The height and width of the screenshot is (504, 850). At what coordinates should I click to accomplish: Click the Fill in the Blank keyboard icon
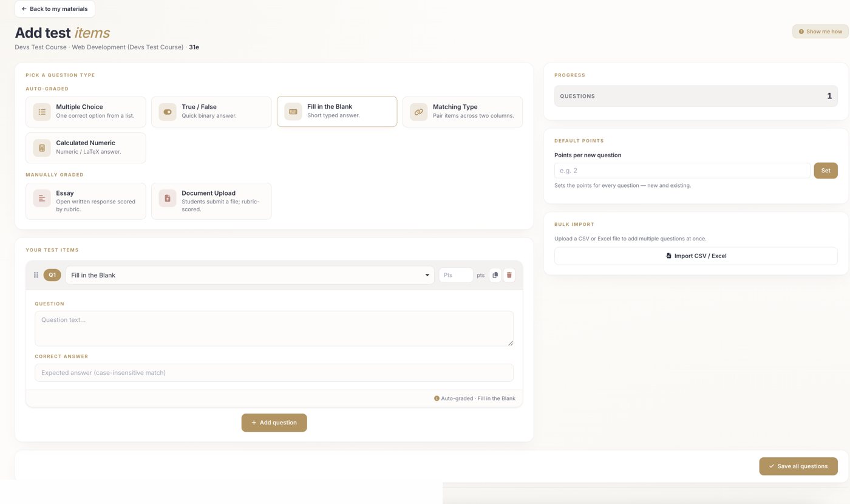[293, 112]
